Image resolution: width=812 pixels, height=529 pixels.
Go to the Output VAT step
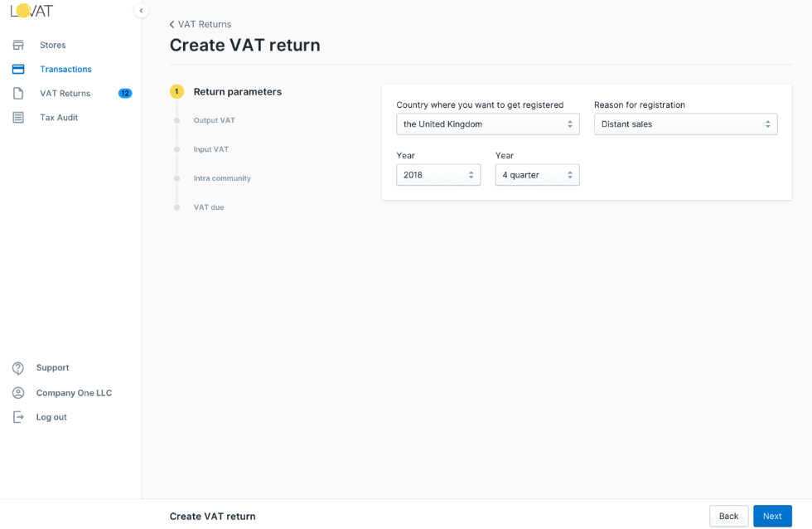click(214, 120)
